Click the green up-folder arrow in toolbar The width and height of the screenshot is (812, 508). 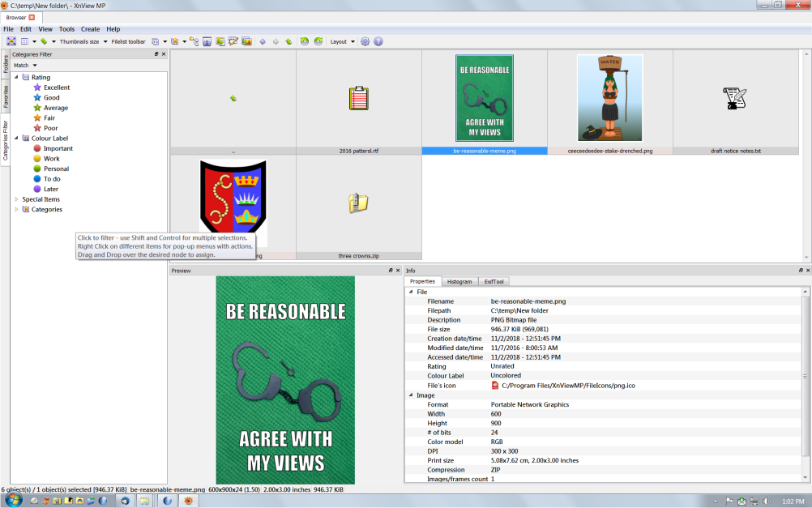pos(288,41)
